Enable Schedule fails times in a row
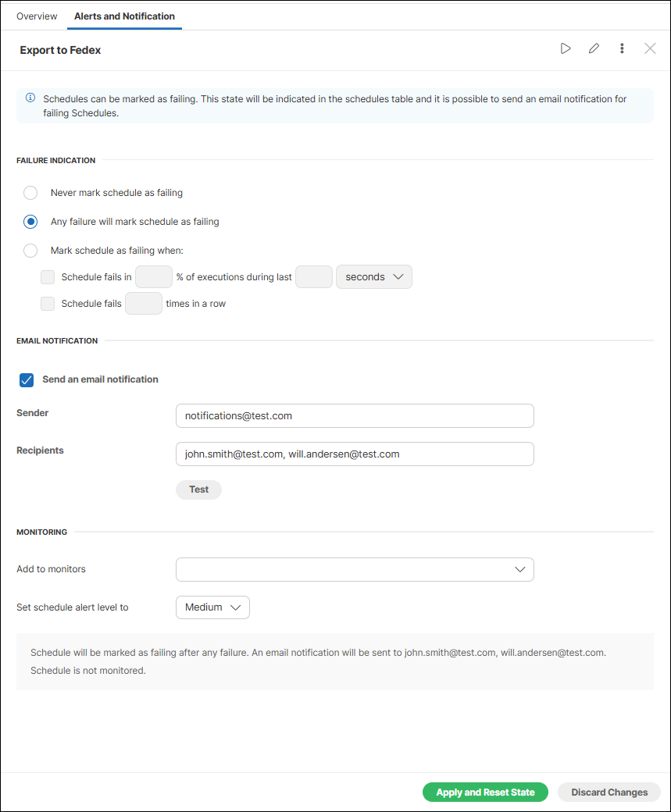The width and height of the screenshot is (671, 812). (x=48, y=303)
